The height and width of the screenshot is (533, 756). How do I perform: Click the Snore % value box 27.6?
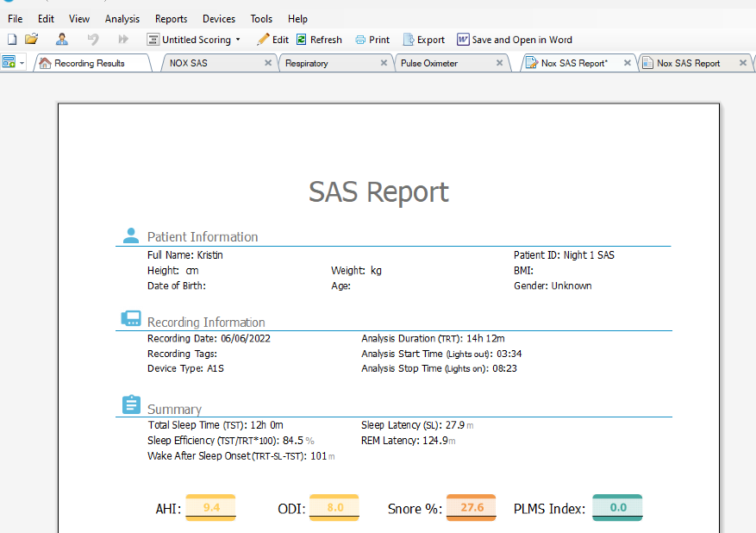(x=472, y=508)
